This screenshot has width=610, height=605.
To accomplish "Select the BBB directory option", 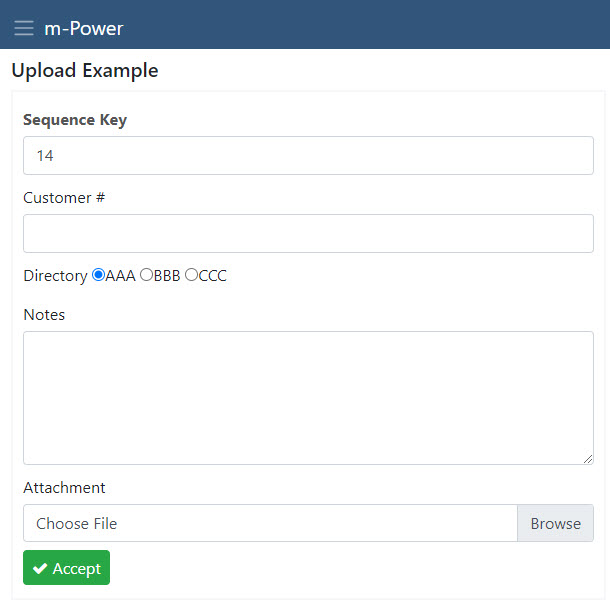I will [146, 275].
